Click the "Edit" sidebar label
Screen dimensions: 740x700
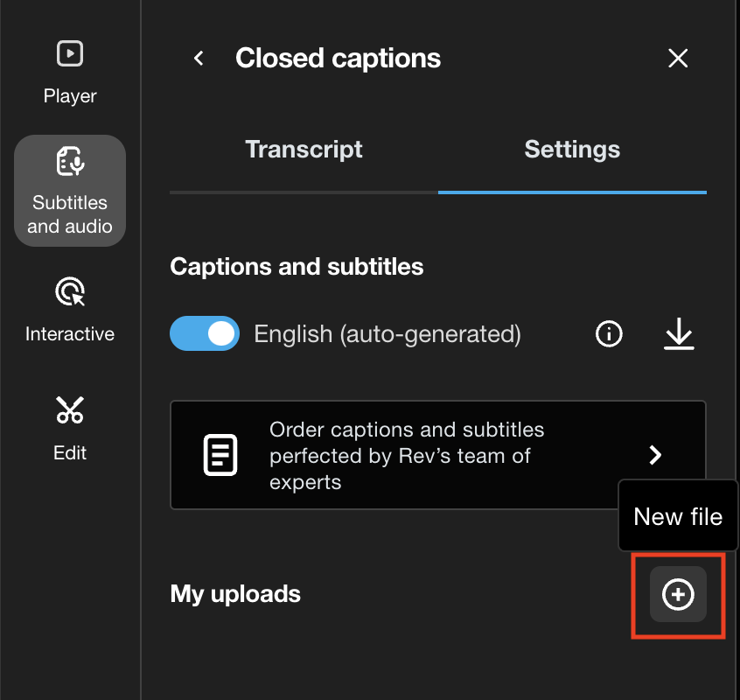pos(70,453)
